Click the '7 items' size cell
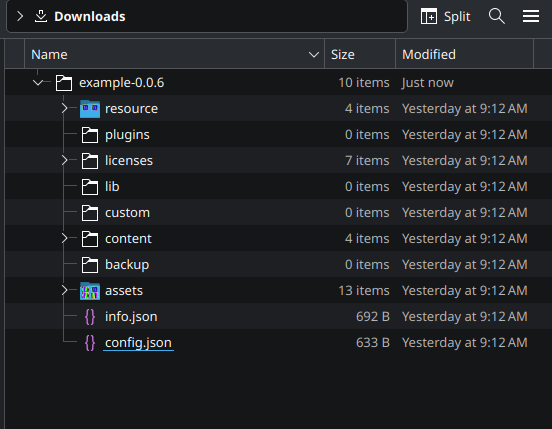Screen dimensions: 552x429 (367, 160)
